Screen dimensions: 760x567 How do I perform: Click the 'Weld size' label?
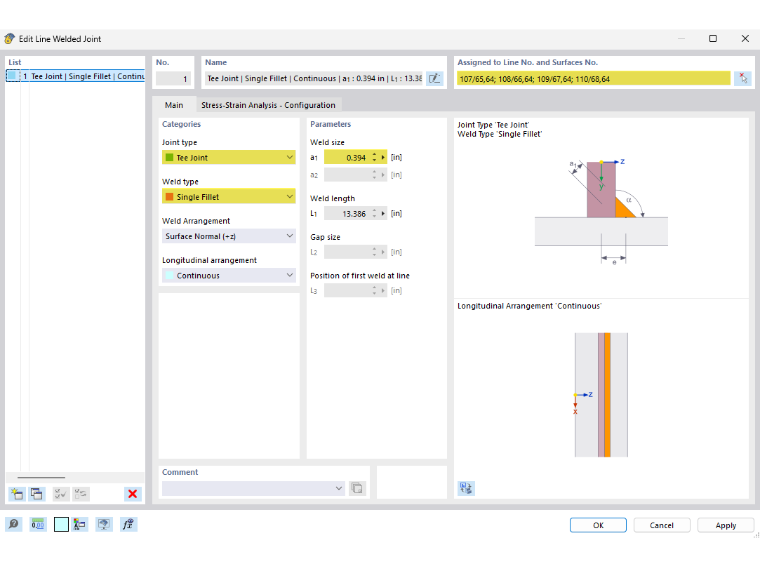pyautogui.click(x=327, y=142)
